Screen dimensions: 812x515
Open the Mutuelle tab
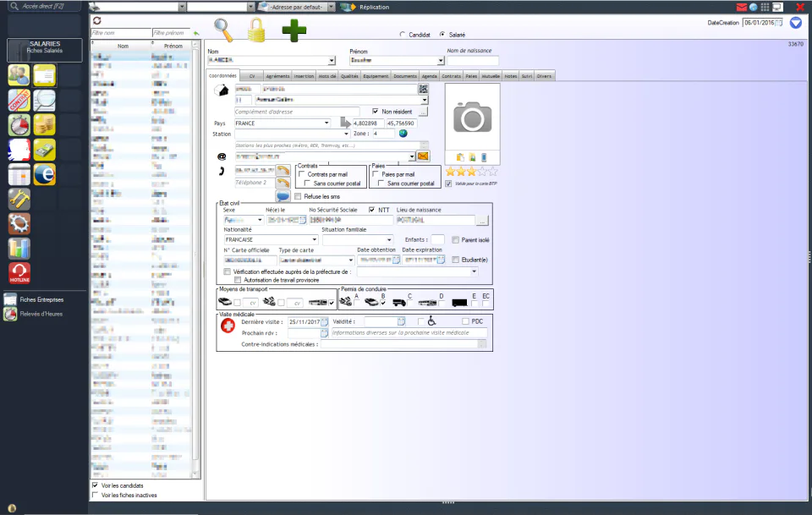(491, 76)
